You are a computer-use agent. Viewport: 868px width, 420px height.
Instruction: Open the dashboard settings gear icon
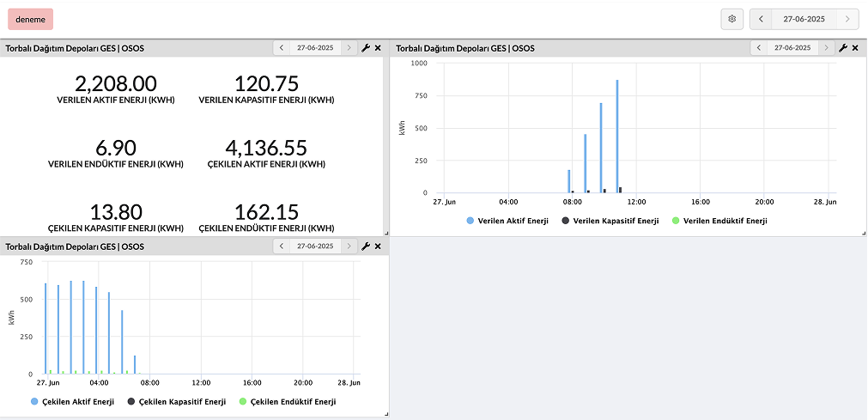click(x=731, y=19)
